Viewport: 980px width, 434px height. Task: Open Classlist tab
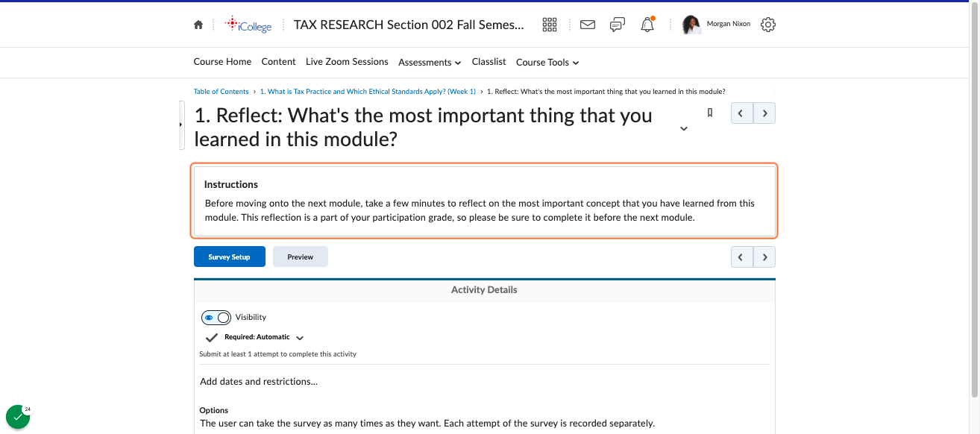tap(489, 62)
